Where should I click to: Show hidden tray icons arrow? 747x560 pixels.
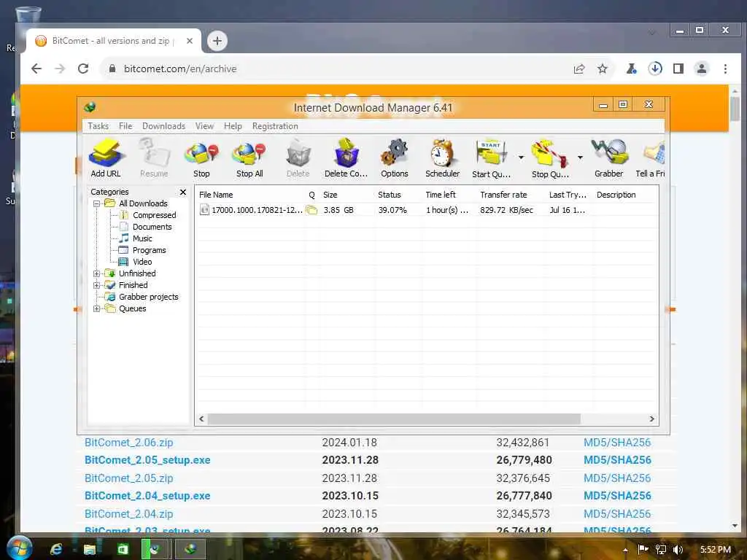pyautogui.click(x=625, y=550)
